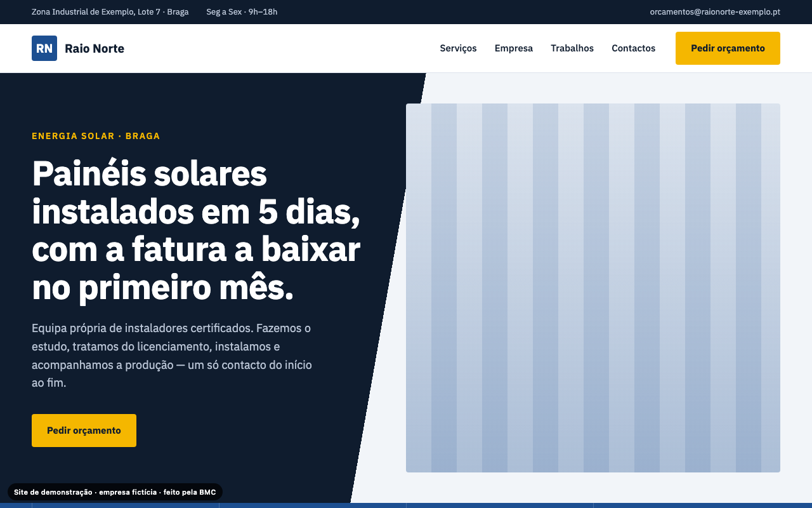Open the Raio Norte brand name link
The height and width of the screenshot is (508, 812).
point(95,48)
